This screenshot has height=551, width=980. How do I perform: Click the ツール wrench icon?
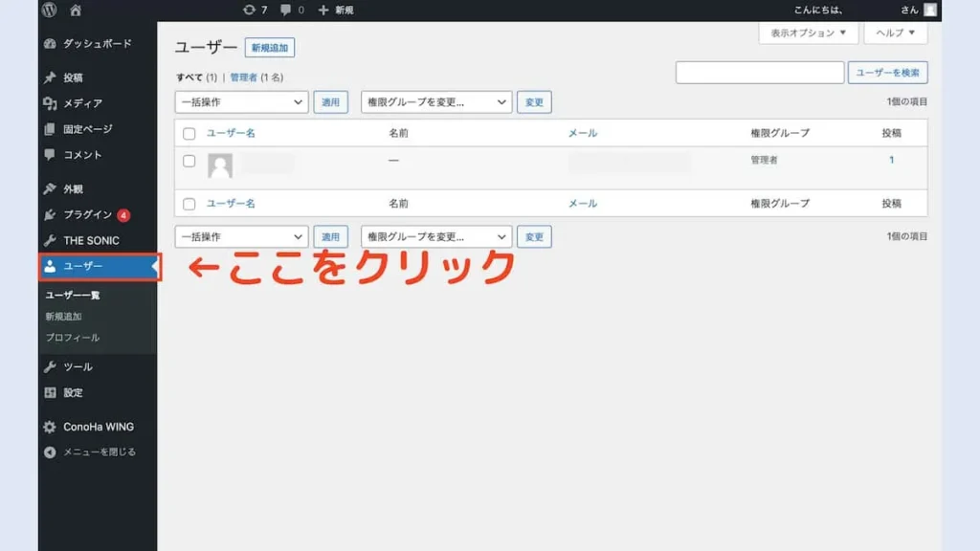point(50,366)
